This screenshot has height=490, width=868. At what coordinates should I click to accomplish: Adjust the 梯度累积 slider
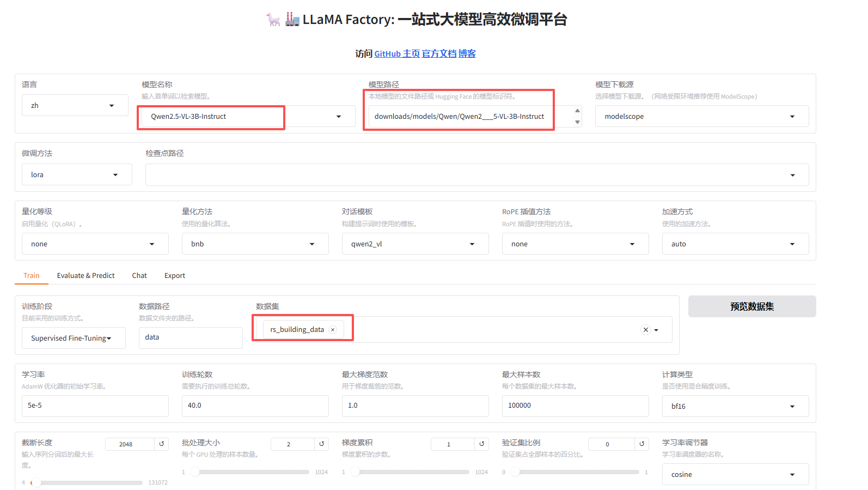(x=409, y=472)
